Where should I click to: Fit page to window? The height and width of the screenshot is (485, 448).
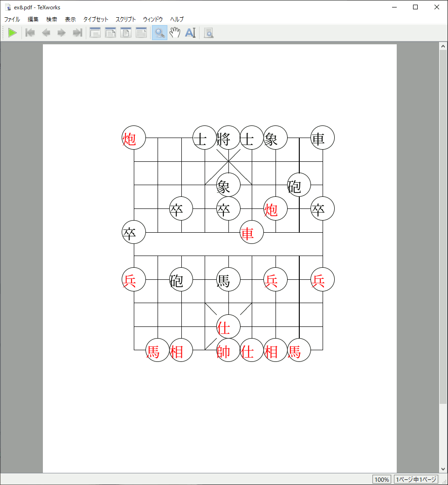click(126, 33)
